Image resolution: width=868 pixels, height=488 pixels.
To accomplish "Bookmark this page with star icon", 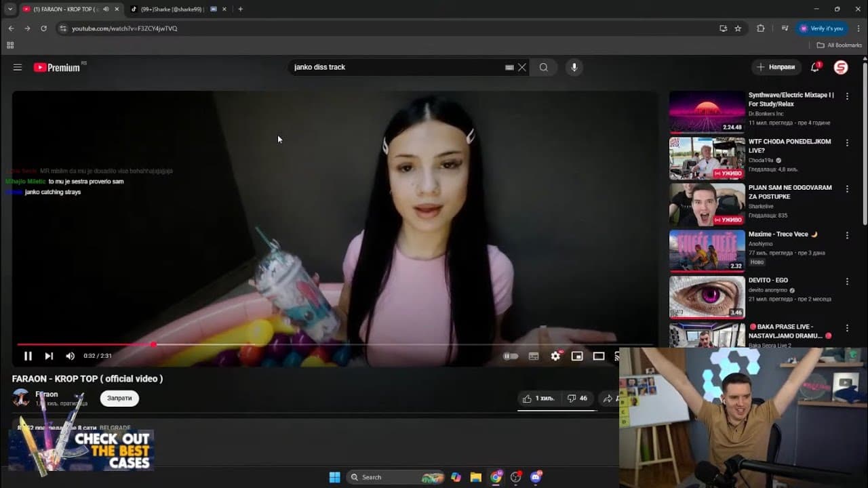I will point(738,28).
